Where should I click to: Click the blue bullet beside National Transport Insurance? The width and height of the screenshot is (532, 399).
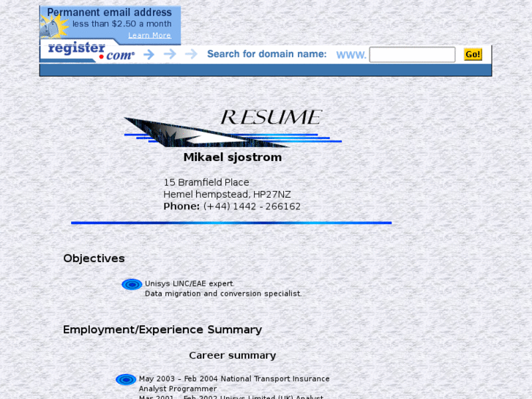pos(126,379)
